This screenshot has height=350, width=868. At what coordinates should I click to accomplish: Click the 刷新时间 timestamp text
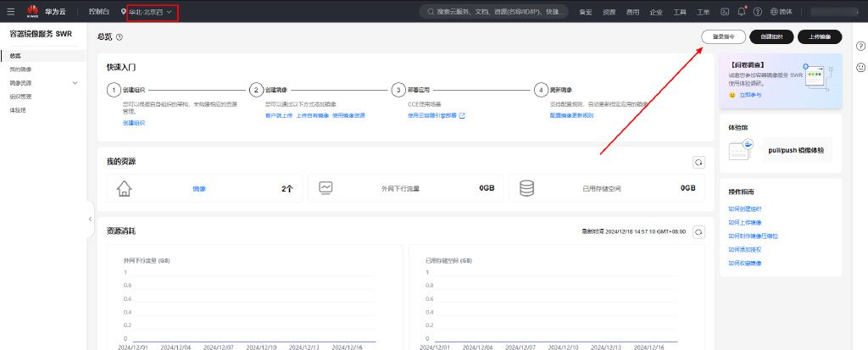pos(634,231)
